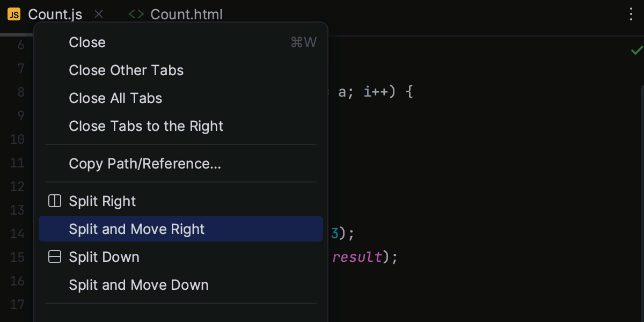The height and width of the screenshot is (322, 644).
Task: Choose Split and Move Down
Action: (139, 284)
